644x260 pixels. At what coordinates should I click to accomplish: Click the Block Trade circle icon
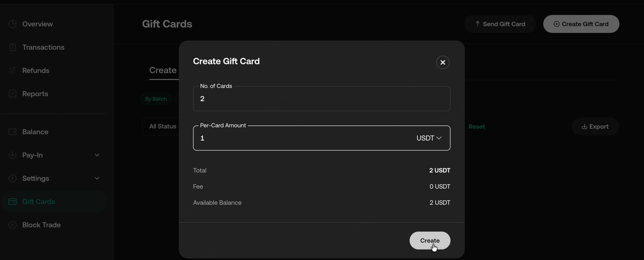(x=12, y=225)
